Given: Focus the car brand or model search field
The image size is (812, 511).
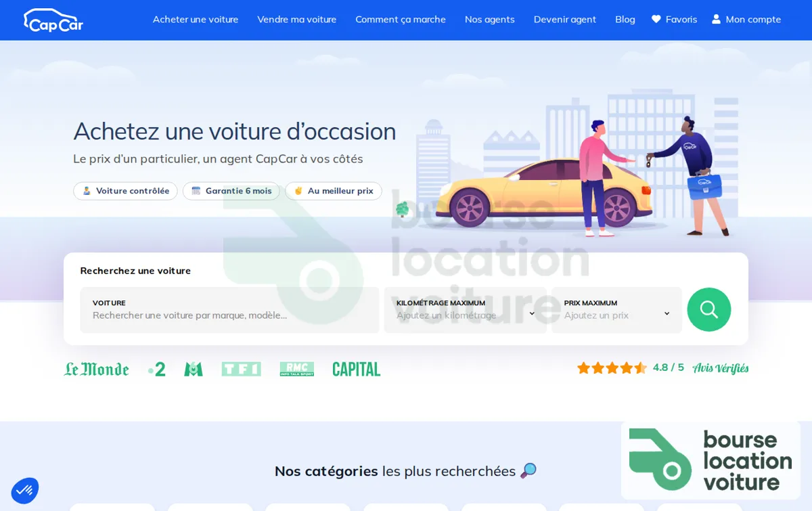Looking at the screenshot, I should 230,310.
